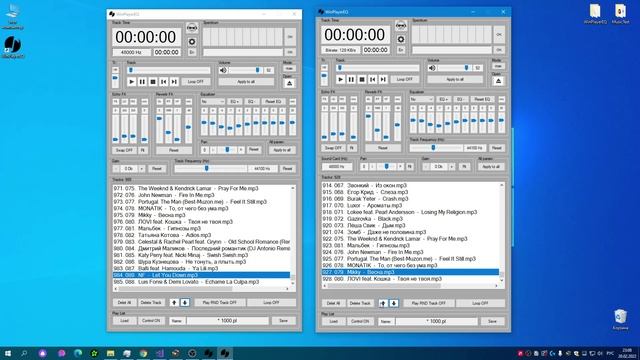Open taskbar search magnifier

24,353
